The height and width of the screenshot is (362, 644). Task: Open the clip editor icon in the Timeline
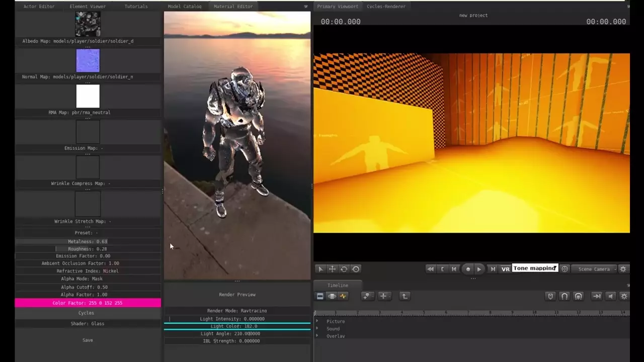[x=320, y=296]
